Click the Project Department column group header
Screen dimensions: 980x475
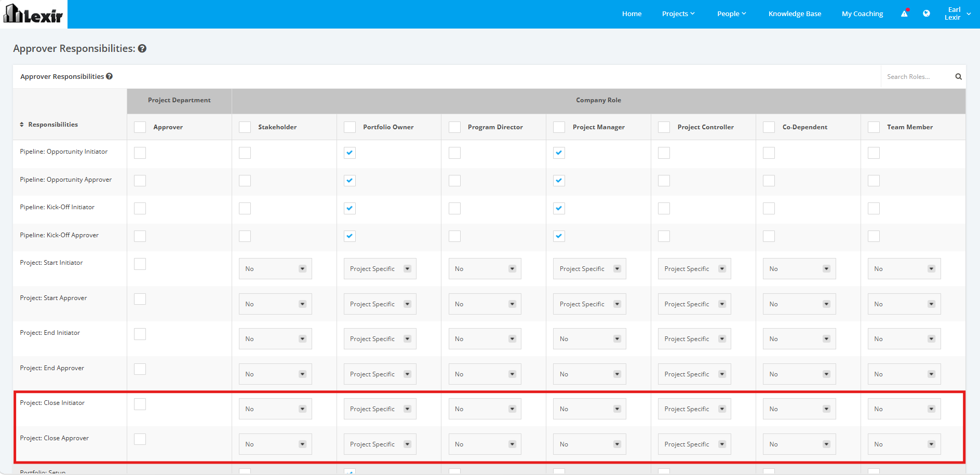pos(179,101)
